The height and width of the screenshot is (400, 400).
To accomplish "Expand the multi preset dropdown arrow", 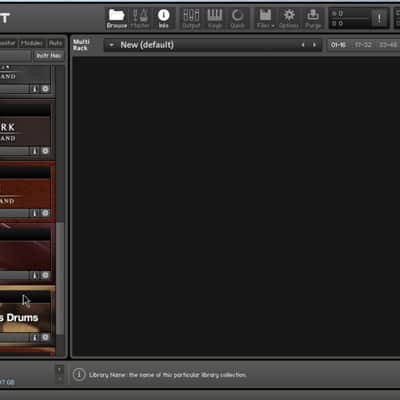I will (x=112, y=45).
